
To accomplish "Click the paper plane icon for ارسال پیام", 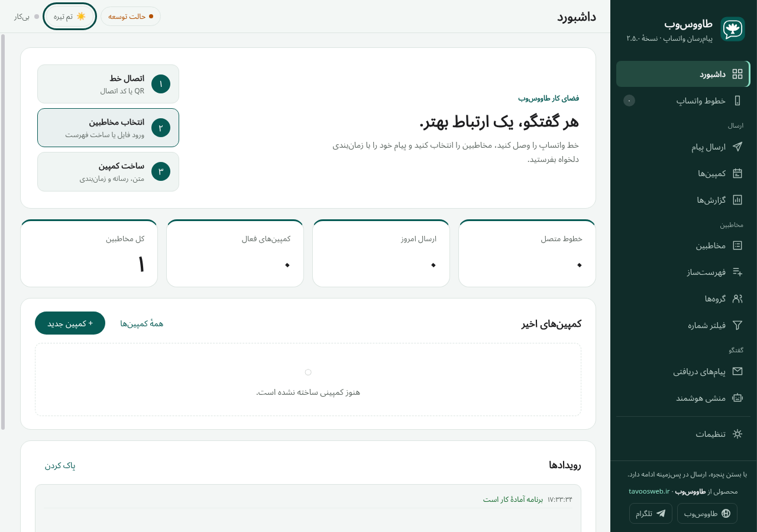I will tap(737, 147).
